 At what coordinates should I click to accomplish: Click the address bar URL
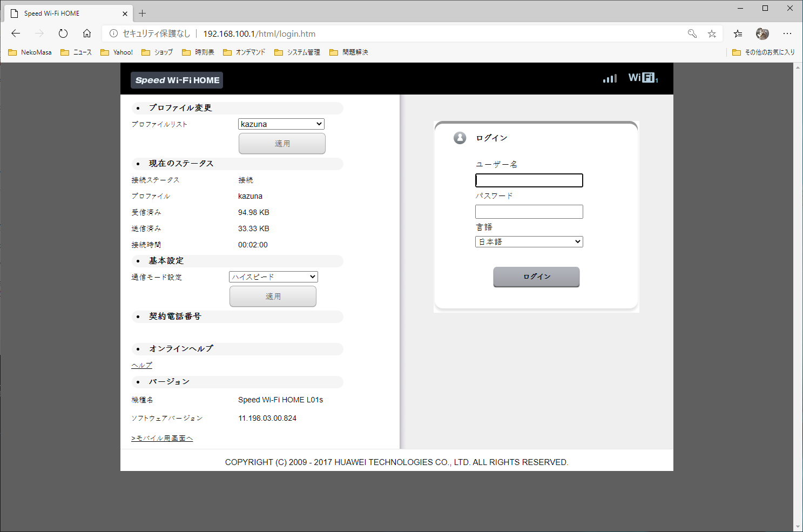pyautogui.click(x=259, y=33)
